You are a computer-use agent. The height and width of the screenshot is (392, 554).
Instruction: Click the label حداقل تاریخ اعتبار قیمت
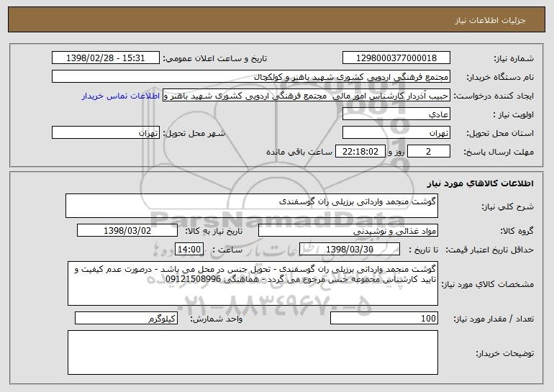point(489,250)
